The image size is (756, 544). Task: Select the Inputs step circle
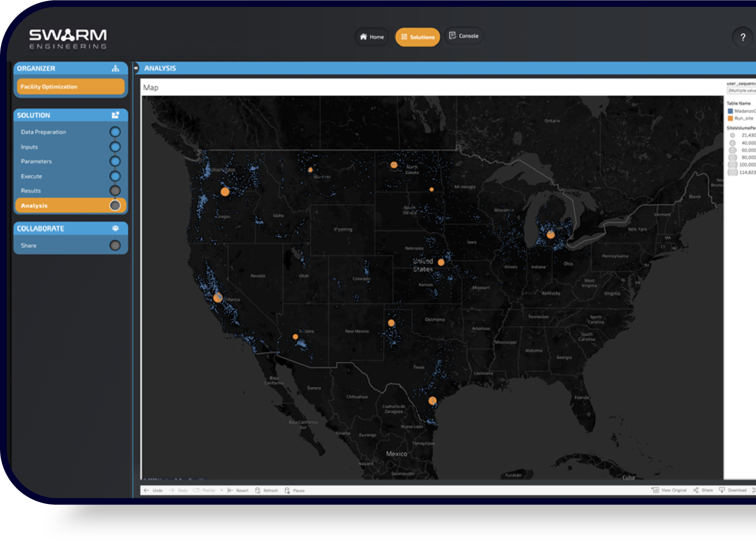[x=115, y=146]
